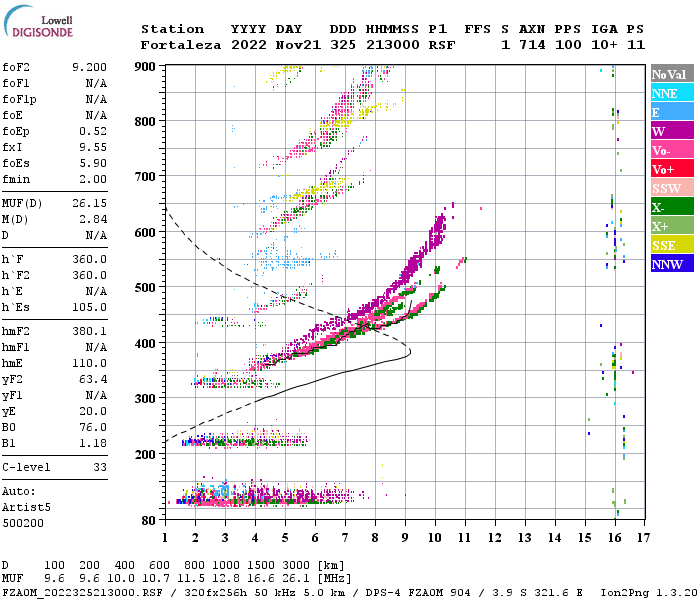The image size is (700, 600).
Task: Click the 16 MHz frequency axis label
Action: [x=615, y=538]
